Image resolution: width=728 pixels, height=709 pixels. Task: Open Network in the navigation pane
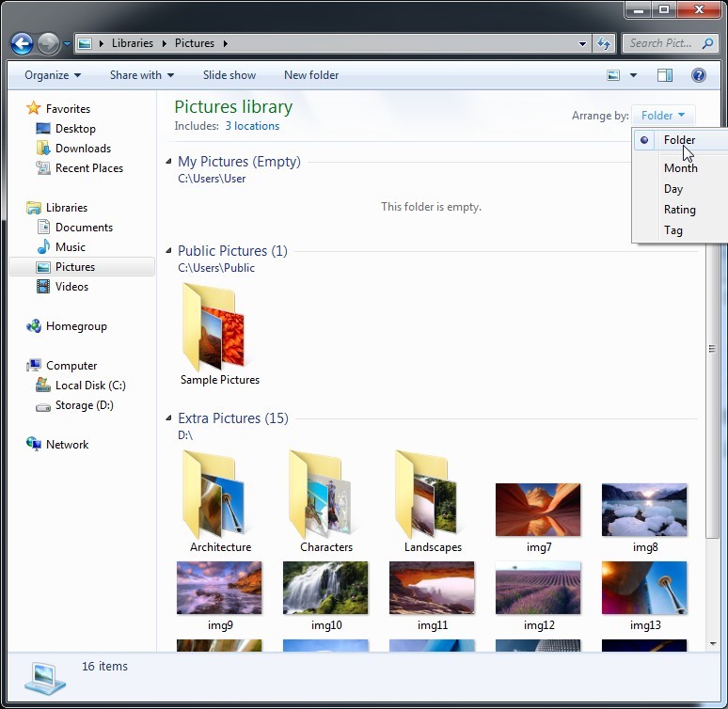point(67,445)
